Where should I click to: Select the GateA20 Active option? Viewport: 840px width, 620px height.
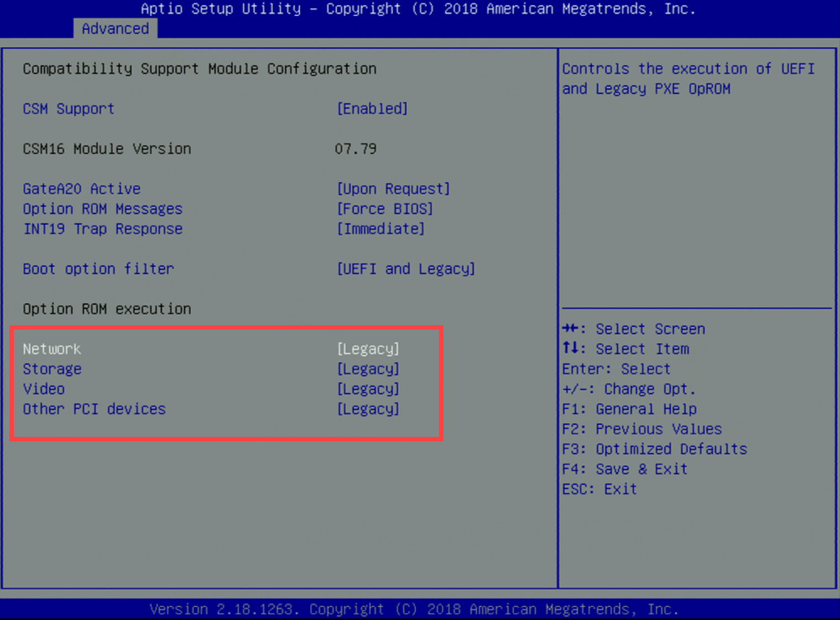point(82,189)
